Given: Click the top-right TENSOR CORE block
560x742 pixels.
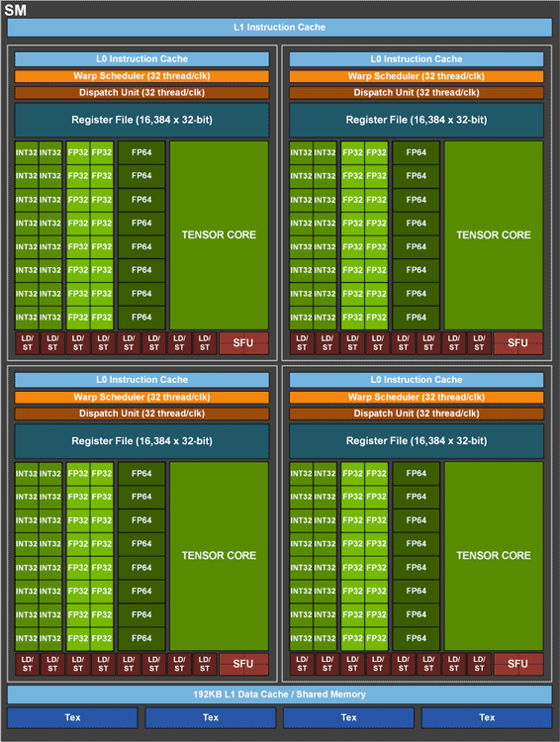Looking at the screenshot, I should [x=494, y=234].
